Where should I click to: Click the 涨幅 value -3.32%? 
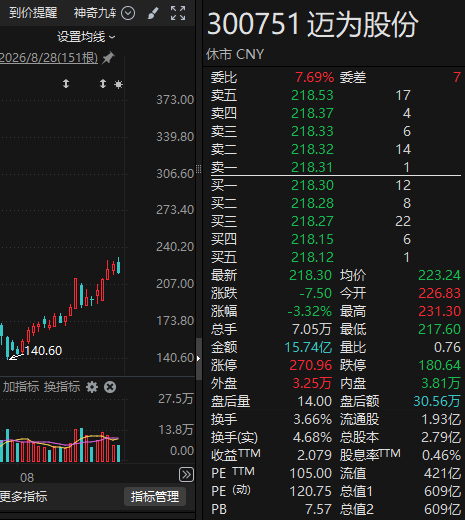coord(310,311)
